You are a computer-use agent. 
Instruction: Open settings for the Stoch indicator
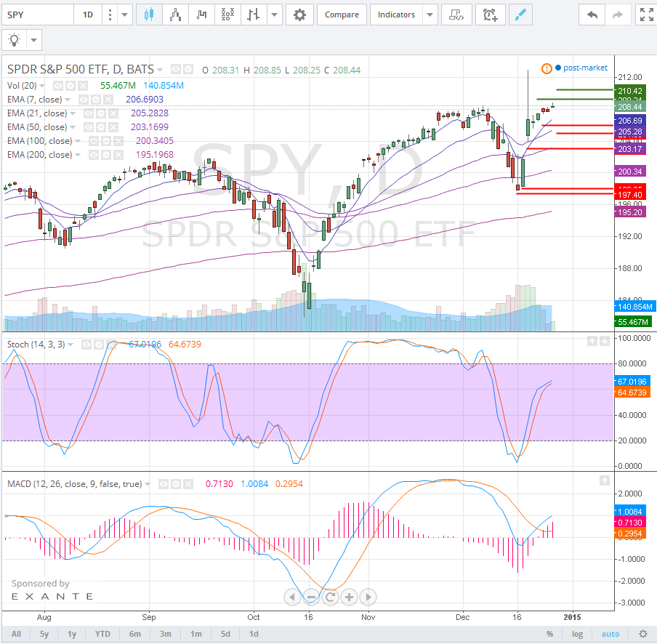click(98, 345)
